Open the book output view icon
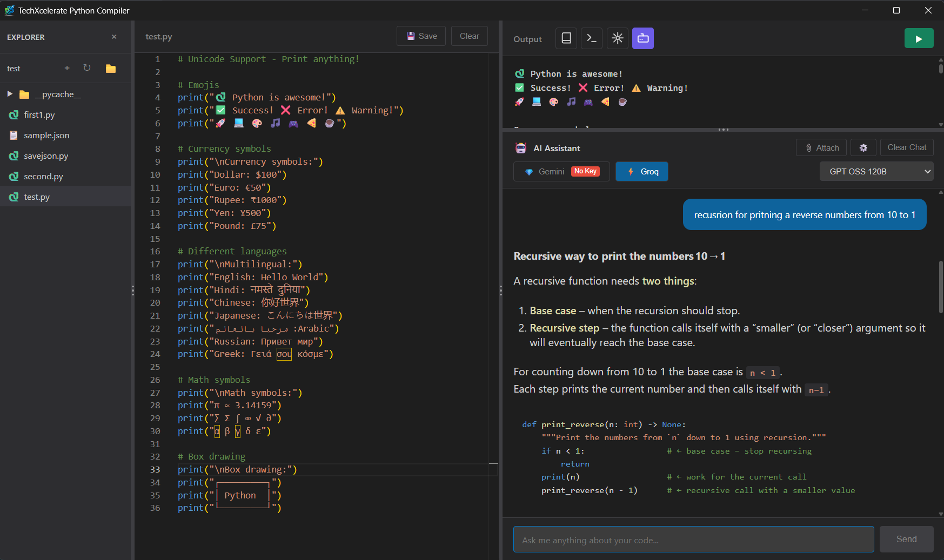Viewport: 944px width, 560px height. 566,38
